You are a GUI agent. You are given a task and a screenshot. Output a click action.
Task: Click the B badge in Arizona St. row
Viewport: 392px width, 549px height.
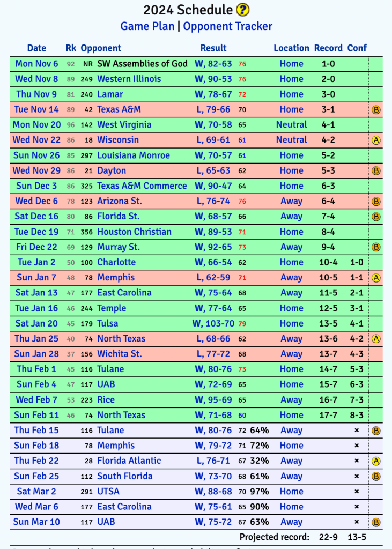pos(376,202)
